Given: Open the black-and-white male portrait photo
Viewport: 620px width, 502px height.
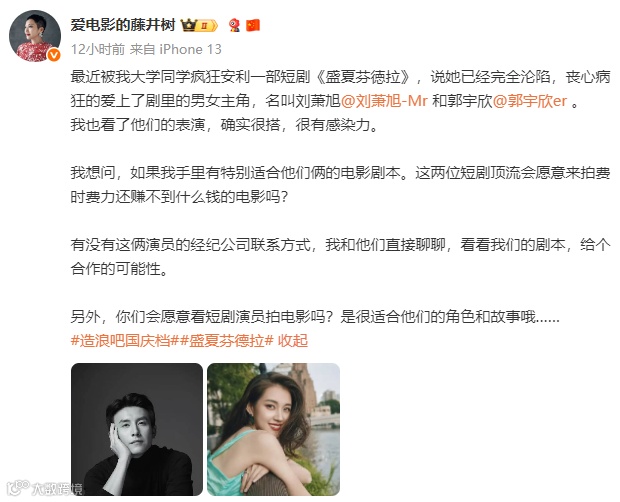Looking at the screenshot, I should (137, 429).
